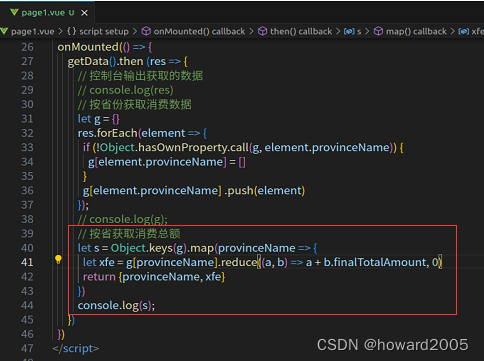Image resolution: width=484 pixels, height=361 pixels.
Task: Open the page1.vue breadcrumb
Action: click(33, 32)
